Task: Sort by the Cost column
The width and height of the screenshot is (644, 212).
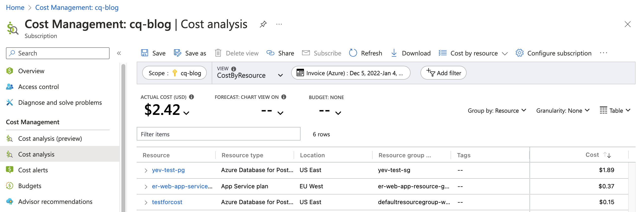Action: click(598, 155)
